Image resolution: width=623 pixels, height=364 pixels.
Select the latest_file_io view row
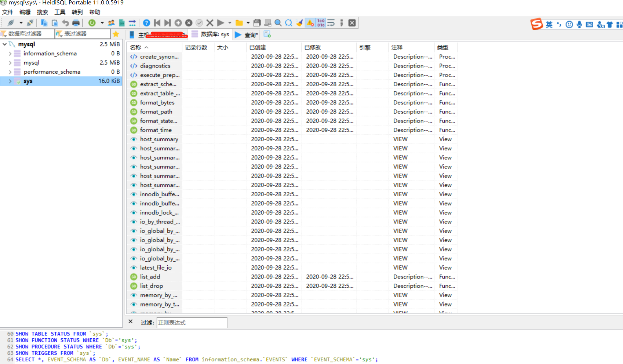click(x=292, y=267)
